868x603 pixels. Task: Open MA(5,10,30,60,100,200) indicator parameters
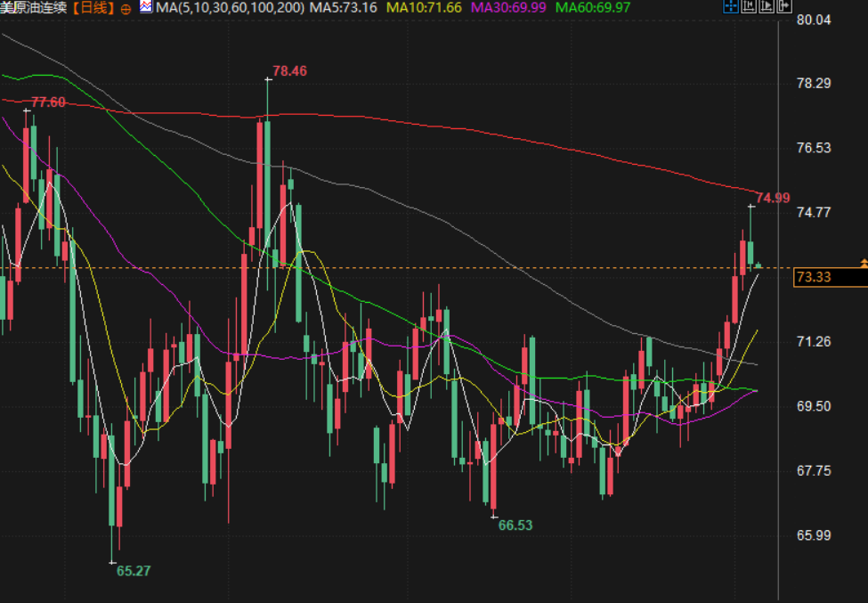230,8
